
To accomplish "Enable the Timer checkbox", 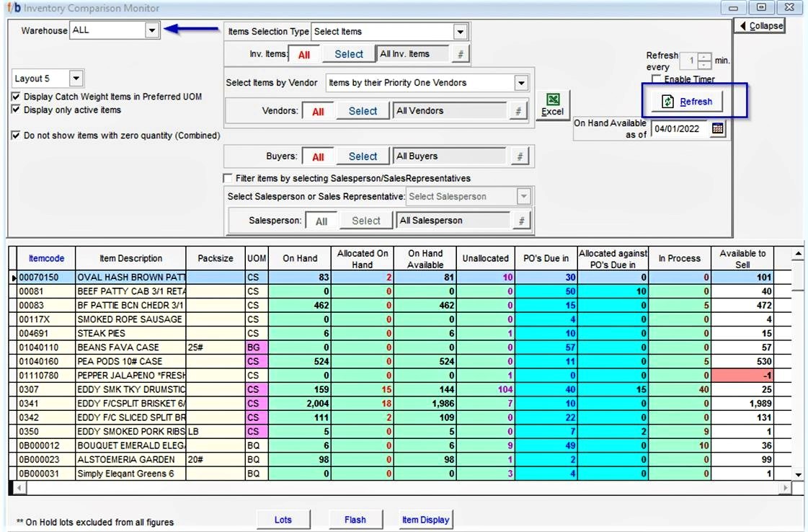I will pos(657,79).
